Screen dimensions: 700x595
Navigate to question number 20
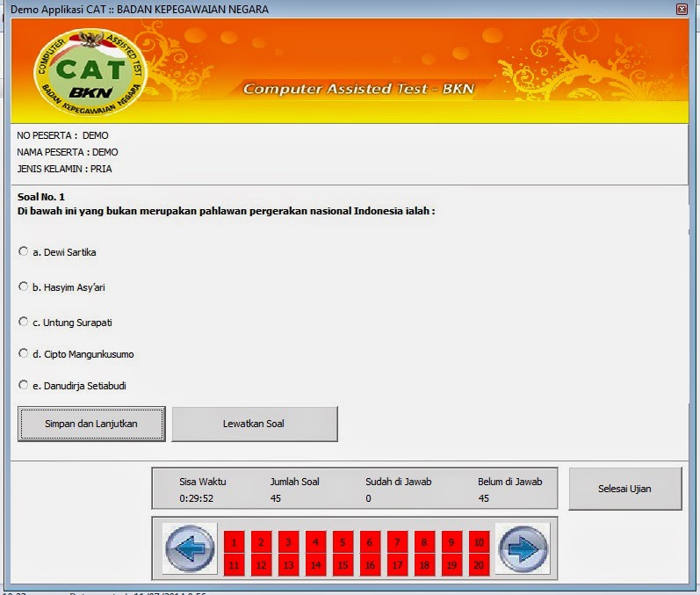click(x=479, y=564)
